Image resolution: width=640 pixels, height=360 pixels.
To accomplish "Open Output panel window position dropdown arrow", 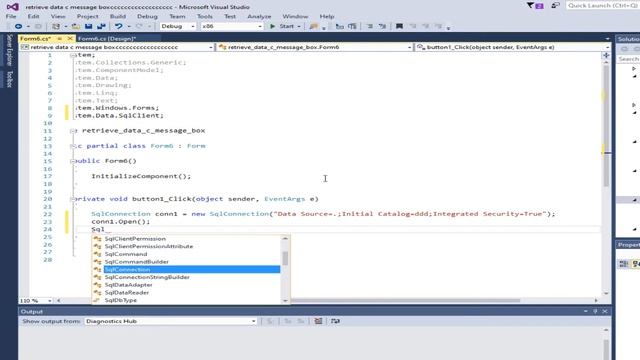I will [x=586, y=311].
